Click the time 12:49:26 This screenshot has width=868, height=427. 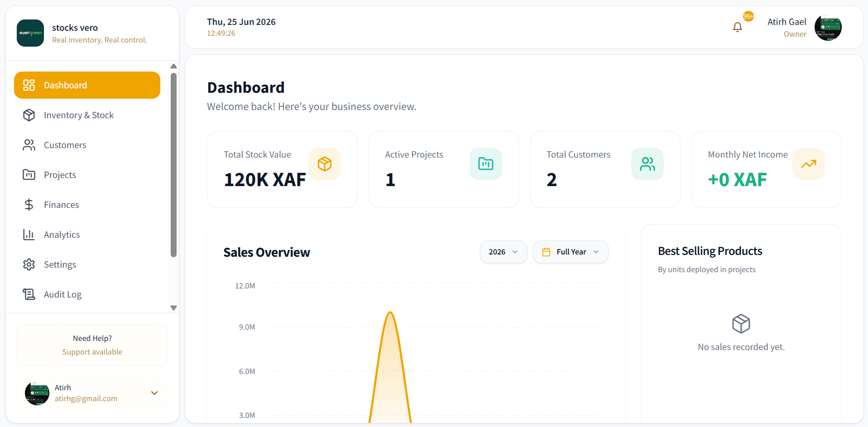click(x=221, y=33)
